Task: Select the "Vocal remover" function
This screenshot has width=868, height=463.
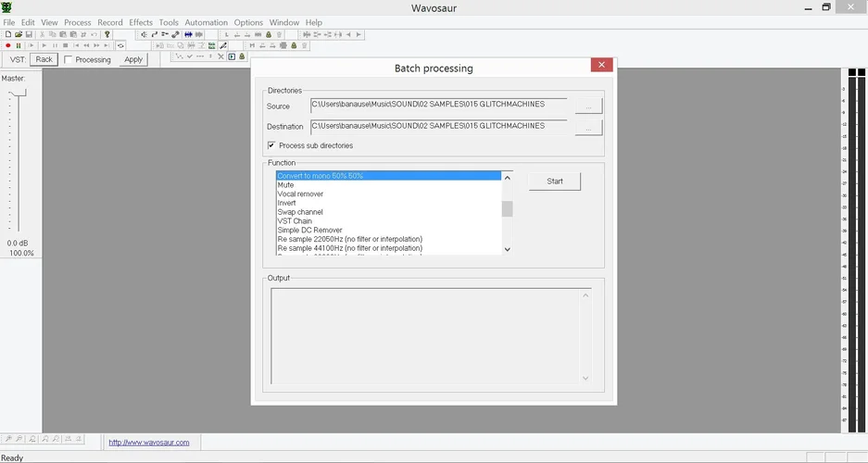Action: pos(388,194)
